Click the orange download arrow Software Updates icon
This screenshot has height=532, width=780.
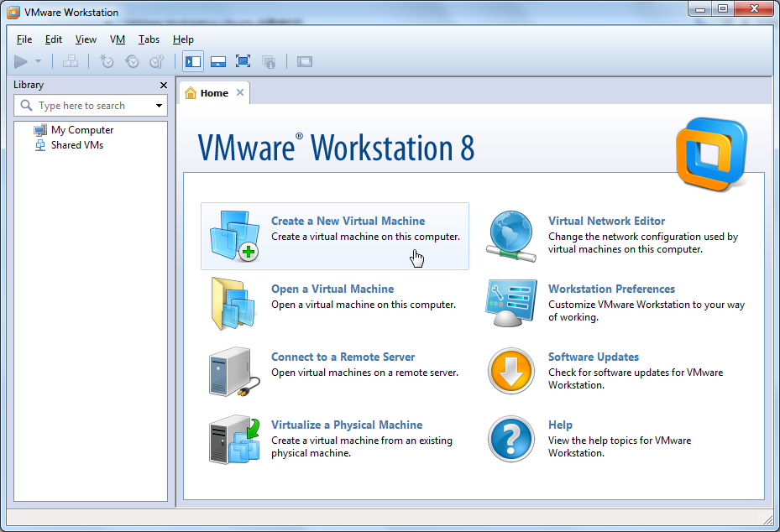click(510, 371)
